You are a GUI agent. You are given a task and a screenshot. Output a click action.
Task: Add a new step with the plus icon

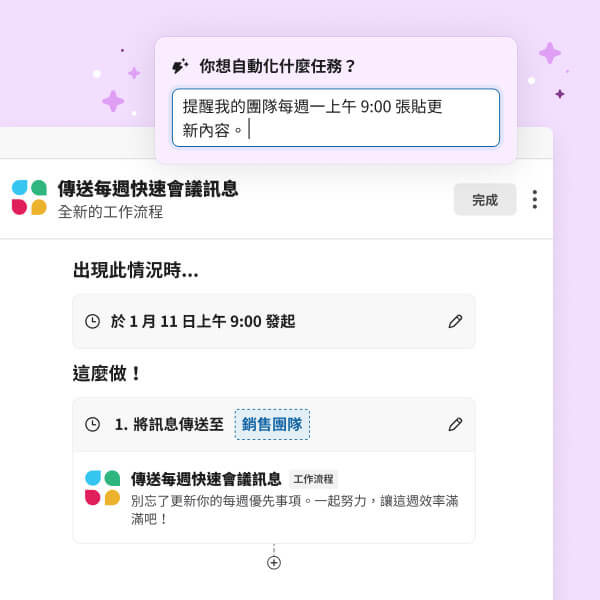coord(274,562)
